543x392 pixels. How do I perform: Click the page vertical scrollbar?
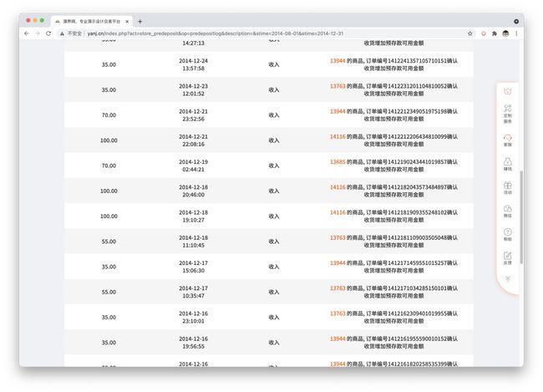tap(521, 217)
